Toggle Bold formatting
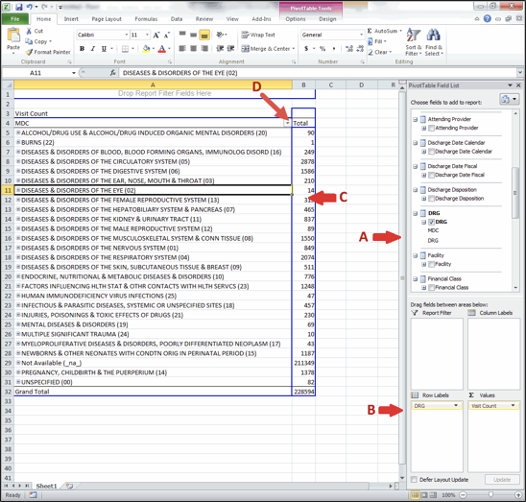 point(82,49)
